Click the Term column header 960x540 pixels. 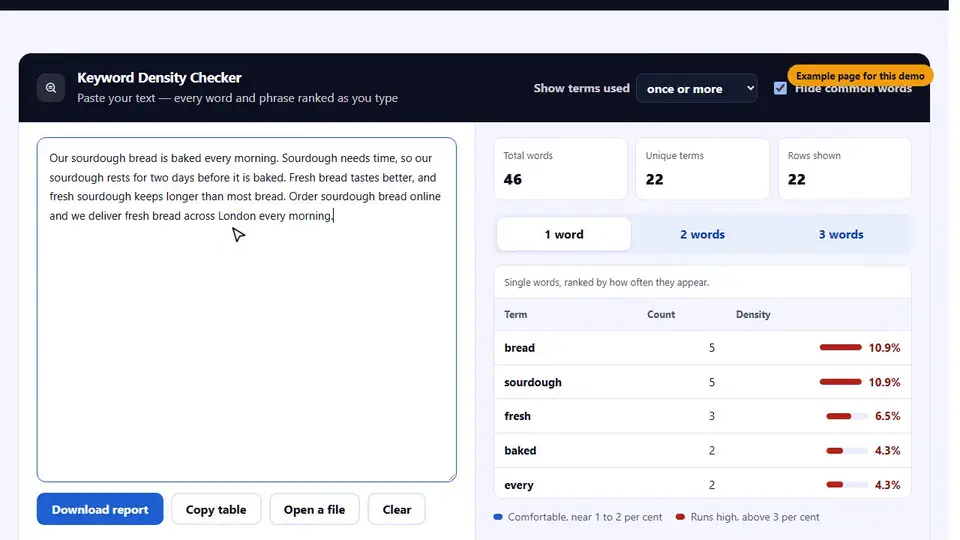pos(516,314)
